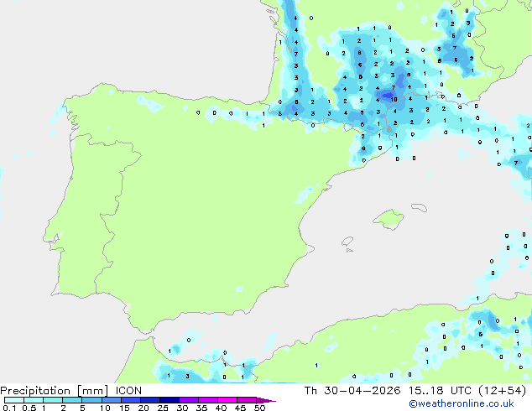Image resolution: width=532 pixels, height=411 pixels.
Task: Click the '15..18 UTC' time range text
Action: pos(440,391)
